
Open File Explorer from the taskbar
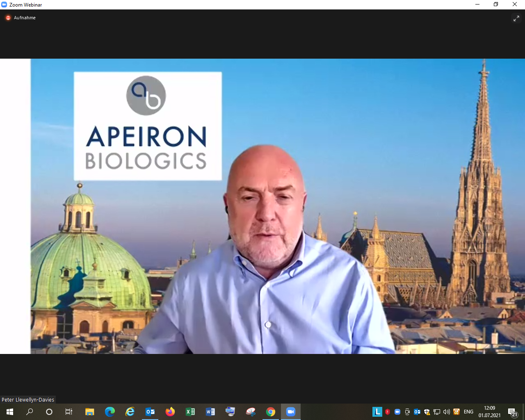[89, 412]
